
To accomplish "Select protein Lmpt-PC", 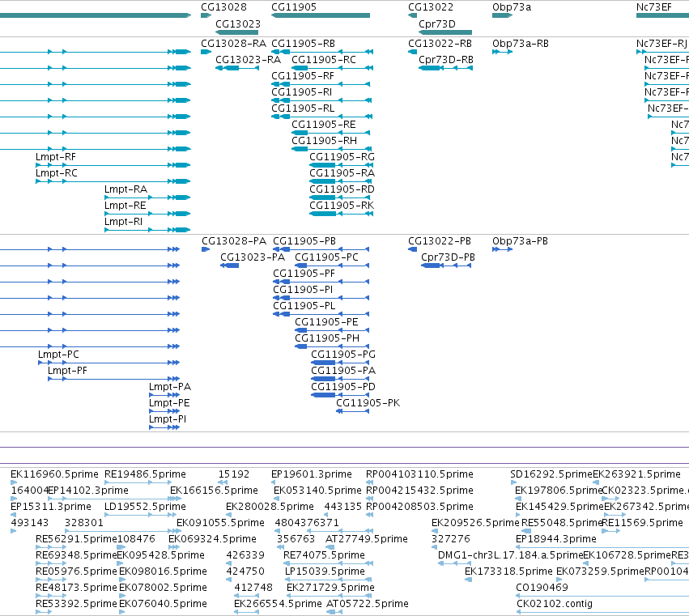I will (x=58, y=355).
